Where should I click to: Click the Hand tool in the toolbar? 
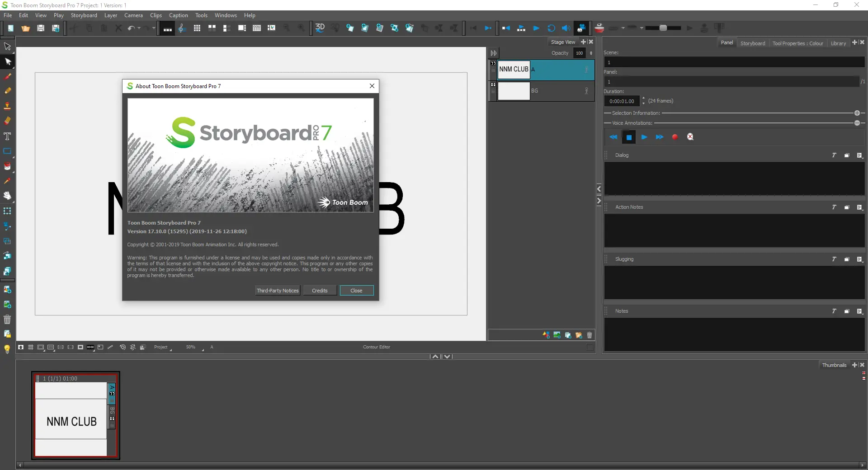[x=8, y=196]
